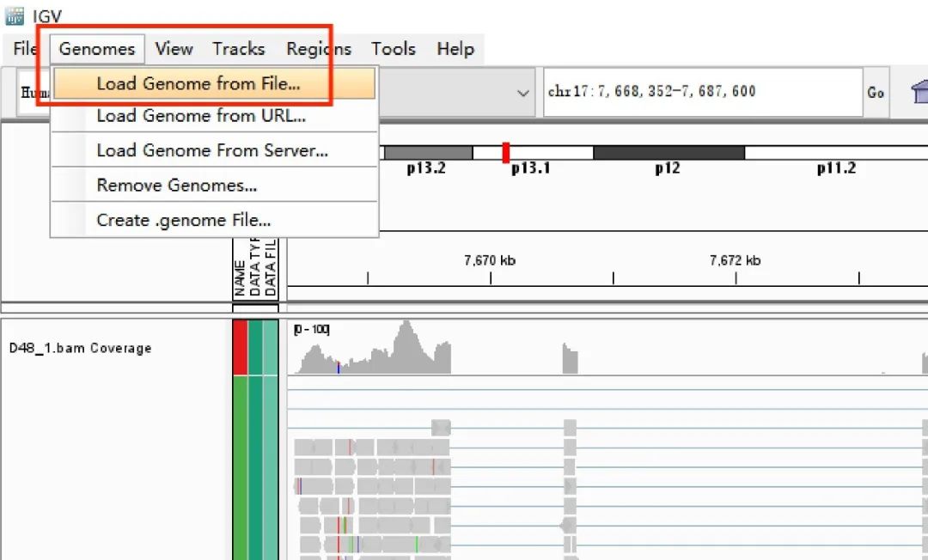The image size is (928, 560).
Task: Click the red NAME attribute cell for coverage
Action: (x=241, y=347)
